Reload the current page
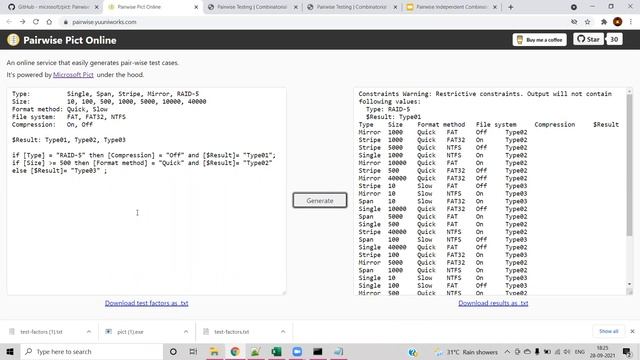The width and height of the screenshot is (640, 360). pyautogui.click(x=36, y=22)
